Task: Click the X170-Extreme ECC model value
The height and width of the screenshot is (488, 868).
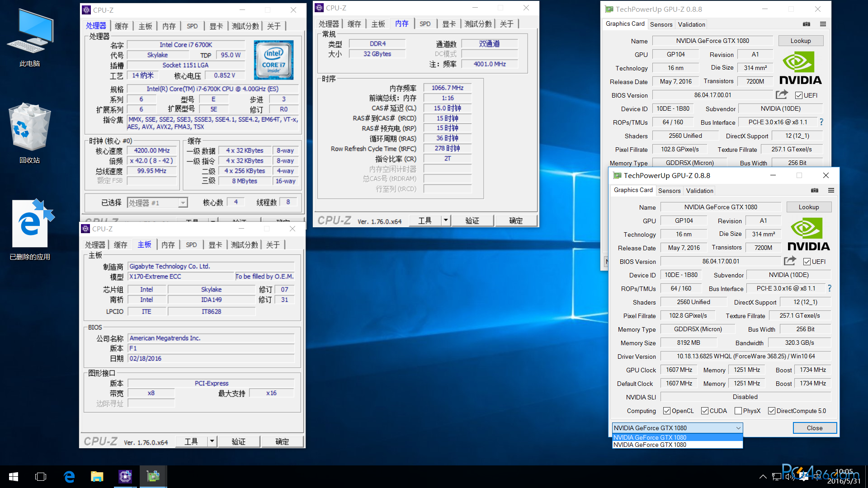Action: [x=180, y=277]
